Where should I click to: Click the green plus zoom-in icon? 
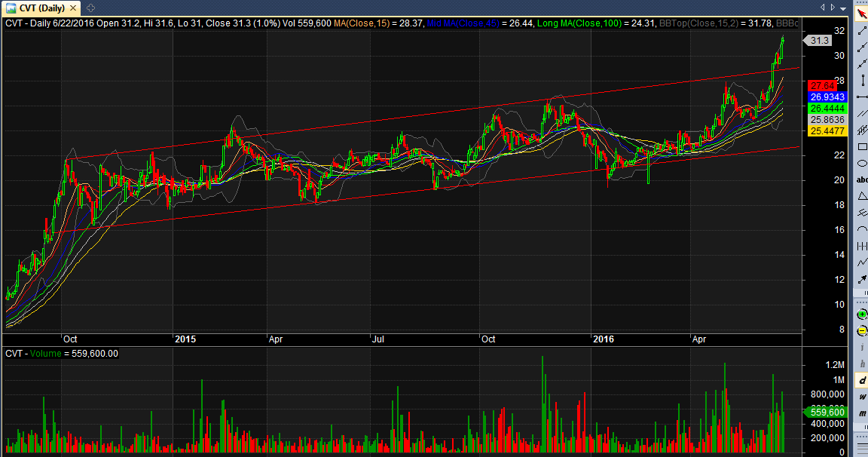862,314
